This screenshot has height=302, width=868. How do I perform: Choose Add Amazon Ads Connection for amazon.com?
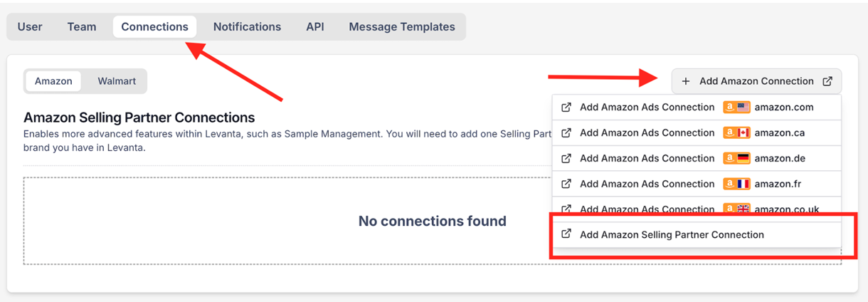point(647,108)
